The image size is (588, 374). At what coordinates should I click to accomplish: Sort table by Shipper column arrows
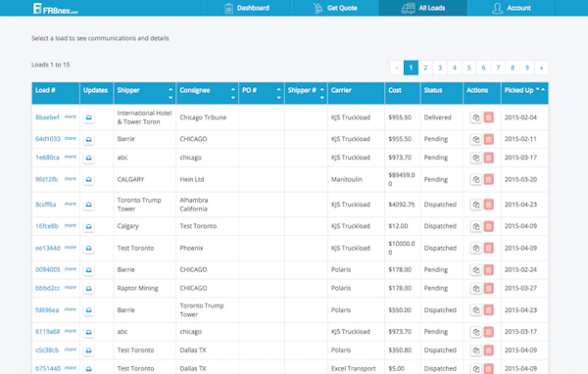[x=171, y=93]
